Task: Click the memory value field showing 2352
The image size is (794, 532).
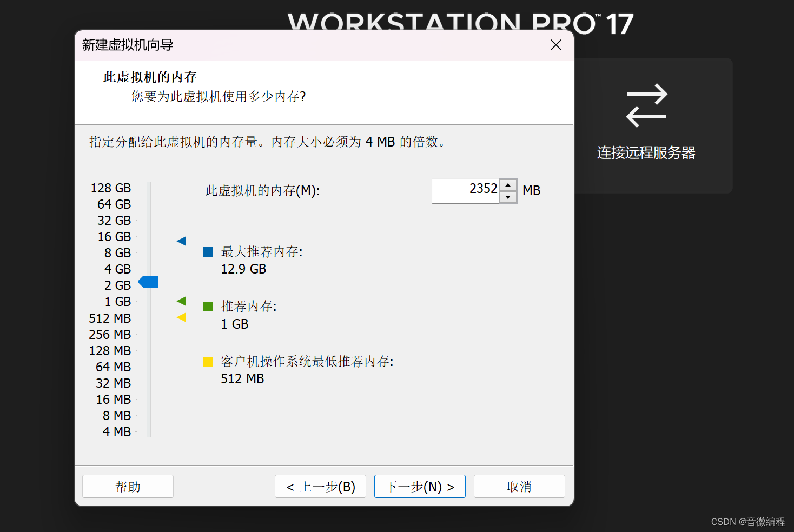Action: pos(465,191)
